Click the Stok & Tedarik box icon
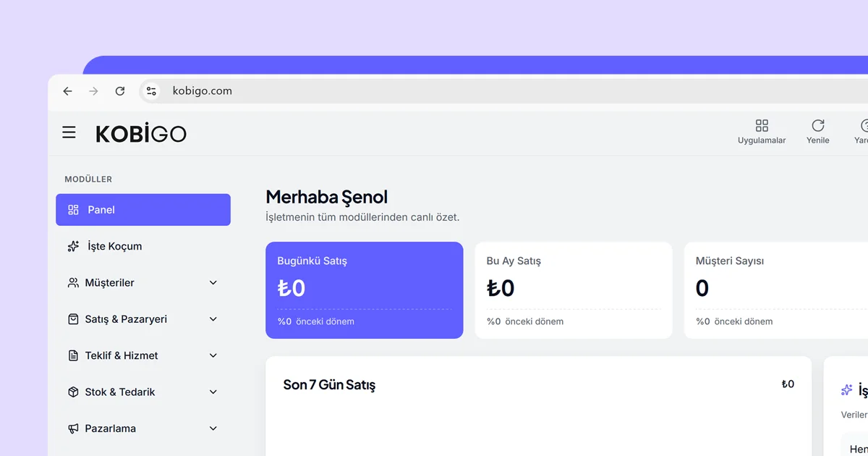This screenshot has width=868, height=456. coord(73,392)
